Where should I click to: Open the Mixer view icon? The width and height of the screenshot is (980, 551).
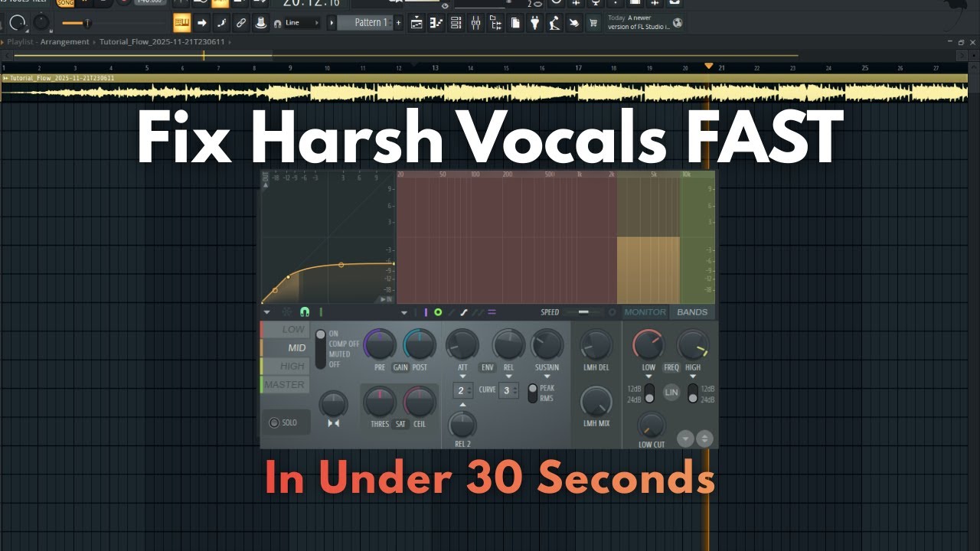[476, 23]
